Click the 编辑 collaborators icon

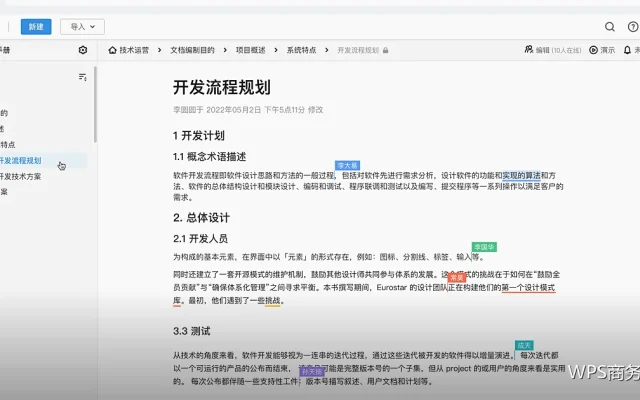coord(529,49)
